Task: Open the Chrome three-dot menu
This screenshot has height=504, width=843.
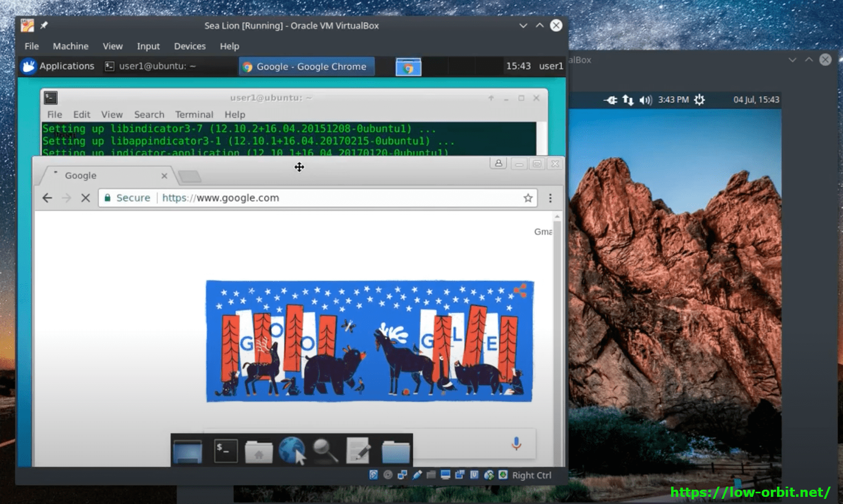Action: (550, 198)
